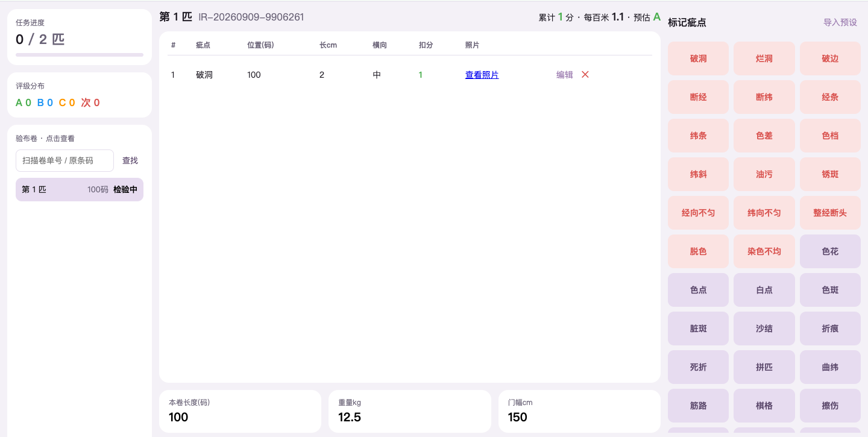Mark a 断经 defect

point(698,97)
